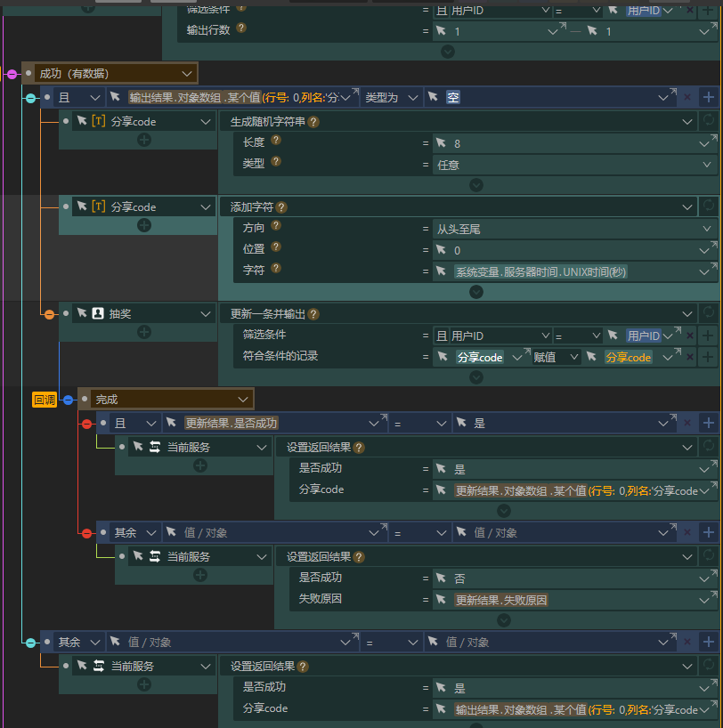Click the help icon next to 长度
The height and width of the screenshot is (728, 723).
(276, 141)
